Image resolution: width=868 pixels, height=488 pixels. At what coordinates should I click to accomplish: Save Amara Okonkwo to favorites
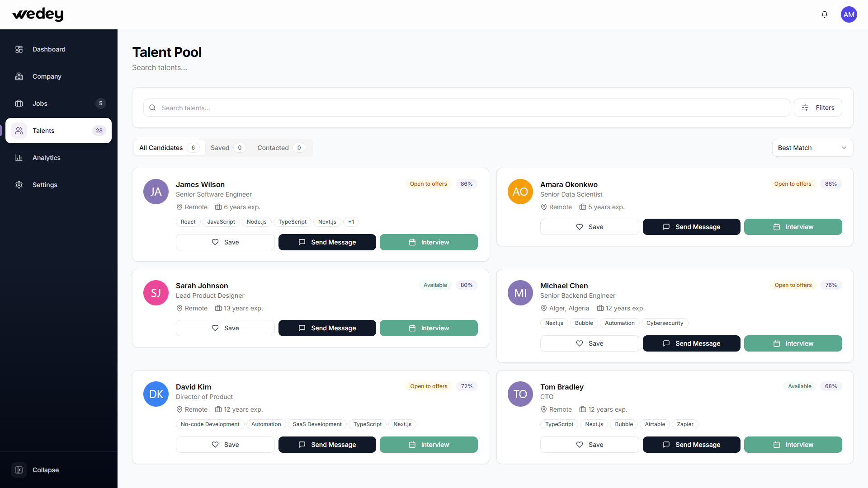590,227
